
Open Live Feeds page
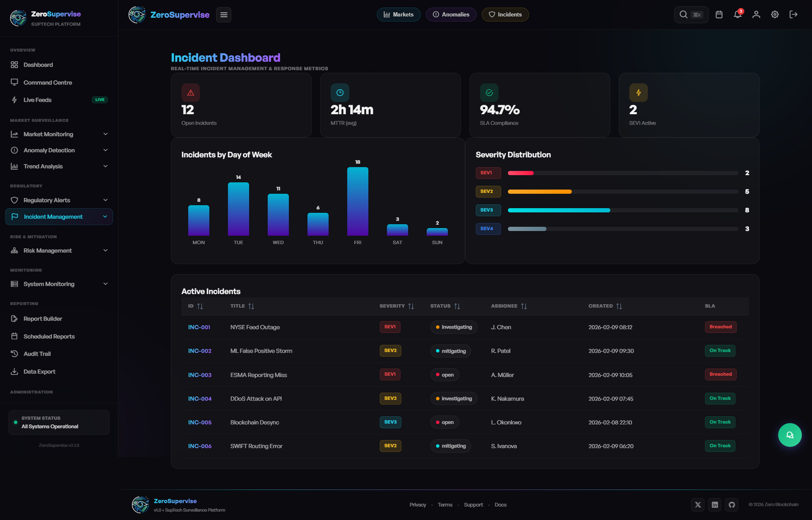coord(59,100)
